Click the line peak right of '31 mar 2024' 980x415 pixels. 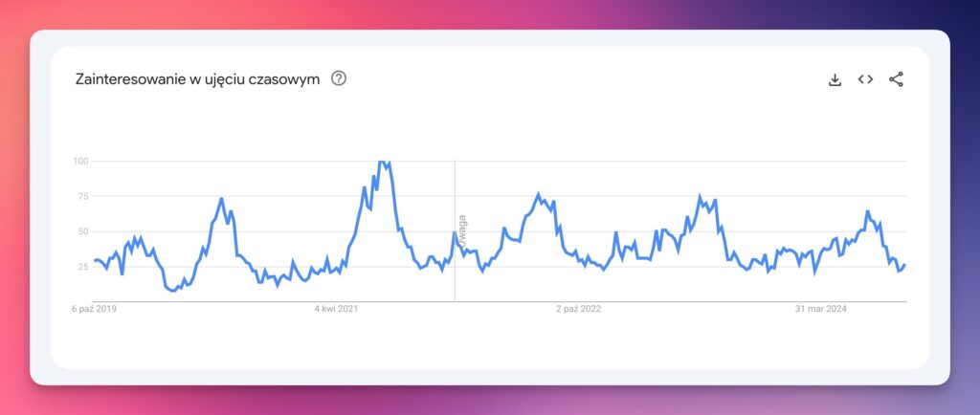[867, 211]
